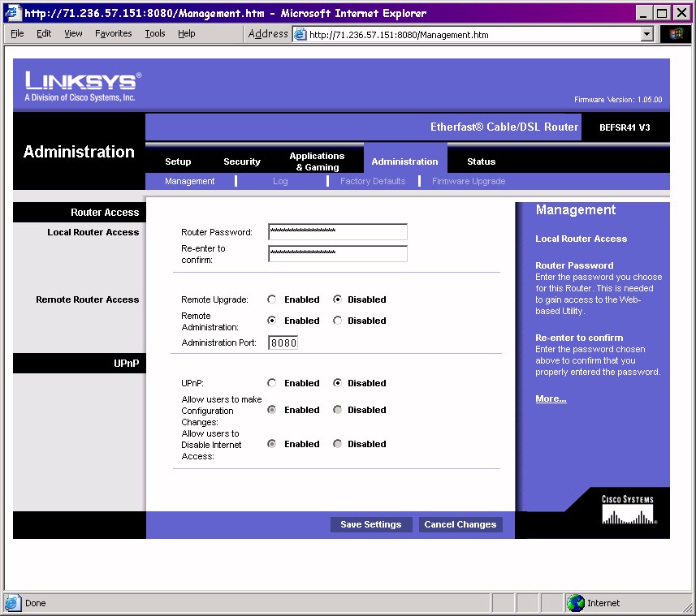Click the status bar page icon beside Done
696x616 pixels.
point(12,603)
